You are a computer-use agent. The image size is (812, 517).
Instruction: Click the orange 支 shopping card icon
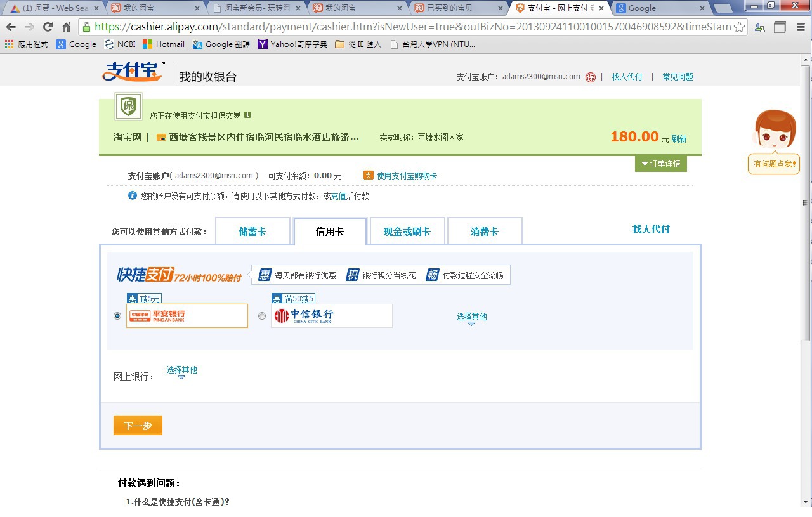pos(369,175)
